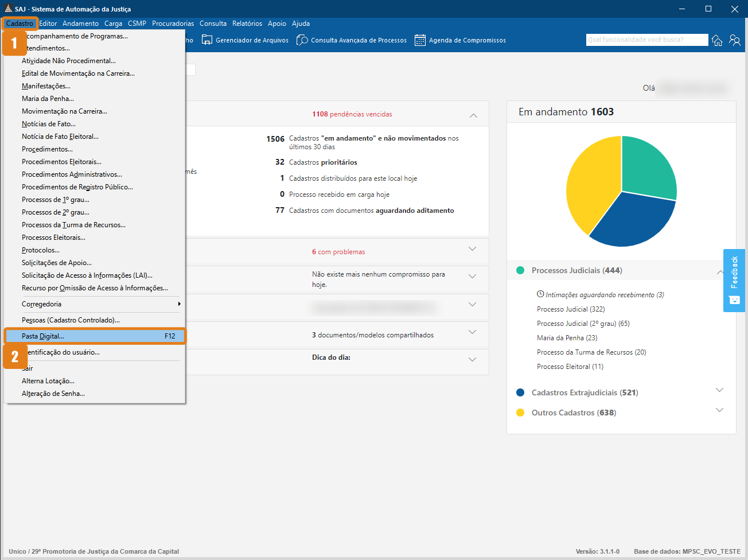Open the CSMP menu
This screenshot has width=748, height=560.
[x=137, y=24]
